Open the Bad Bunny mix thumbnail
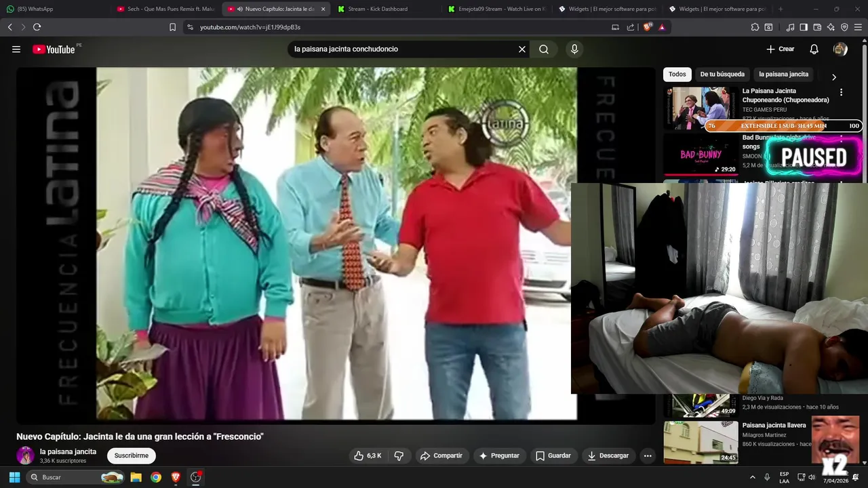 [x=701, y=154]
